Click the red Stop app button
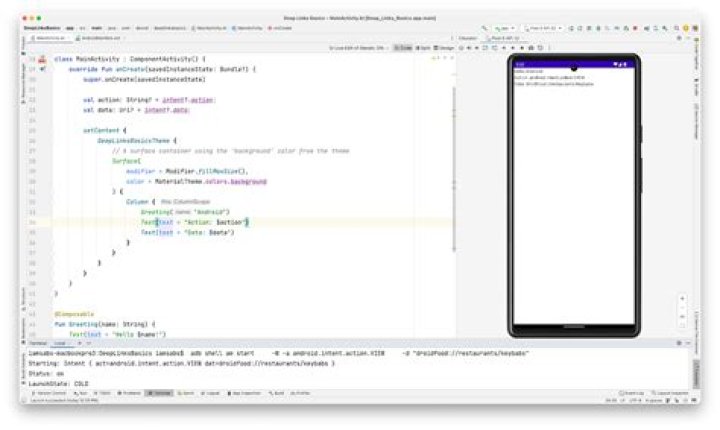 click(x=635, y=28)
